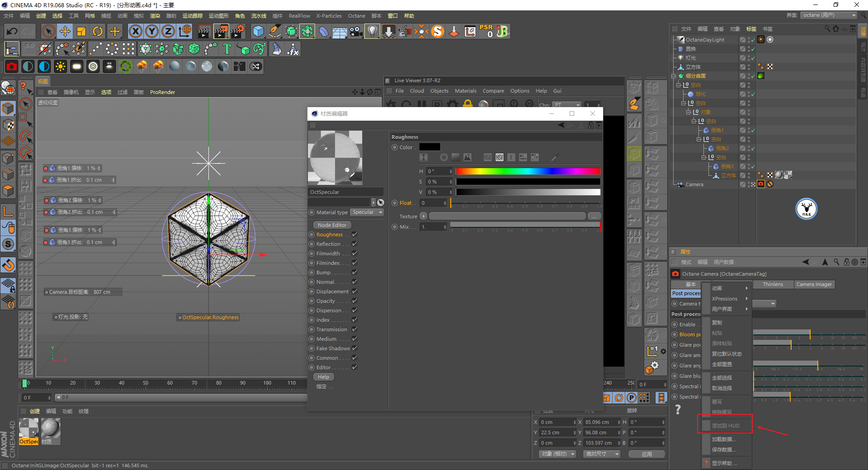Select the Scale tool

click(x=81, y=31)
